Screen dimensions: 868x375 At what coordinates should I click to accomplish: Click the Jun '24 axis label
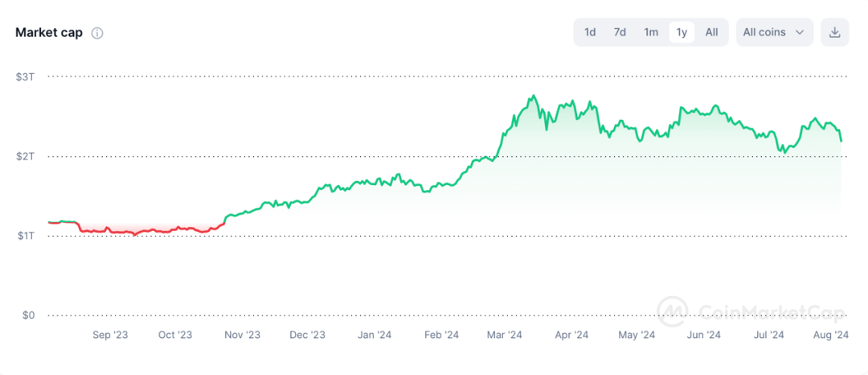click(x=704, y=335)
